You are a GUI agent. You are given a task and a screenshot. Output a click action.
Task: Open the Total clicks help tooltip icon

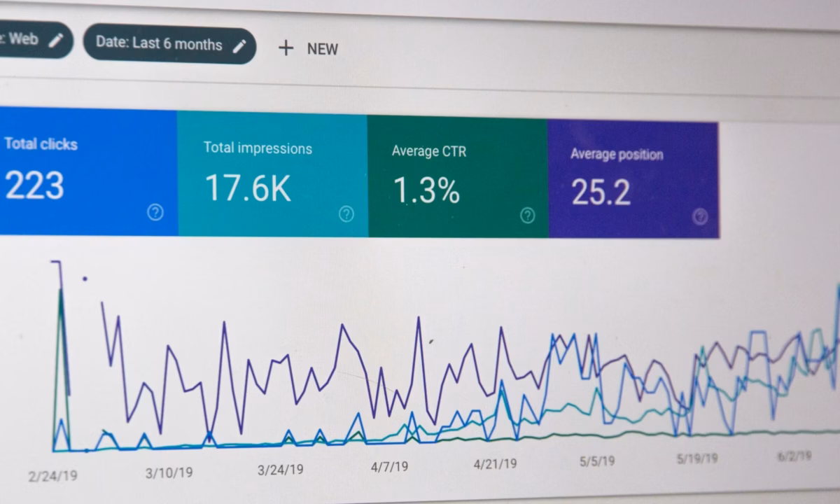click(x=155, y=213)
